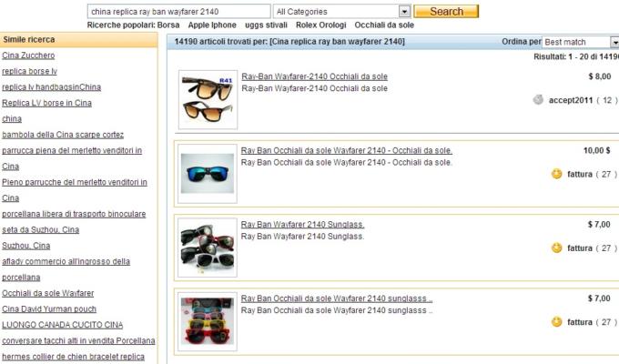Open popular search Rolex Orologi
Screen dimensions: 619x364
tap(321, 25)
